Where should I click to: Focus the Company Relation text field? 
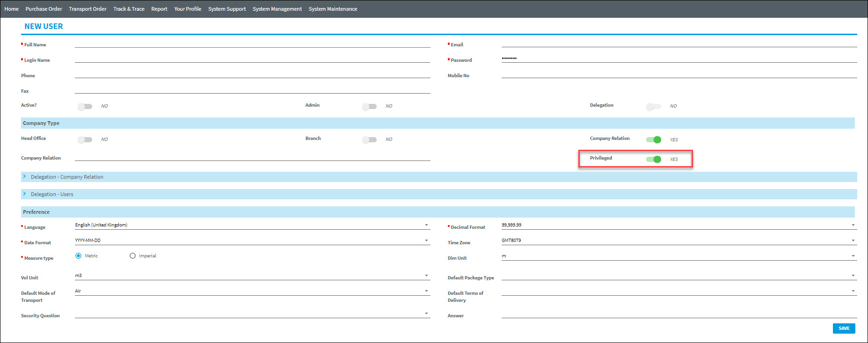(x=252, y=157)
